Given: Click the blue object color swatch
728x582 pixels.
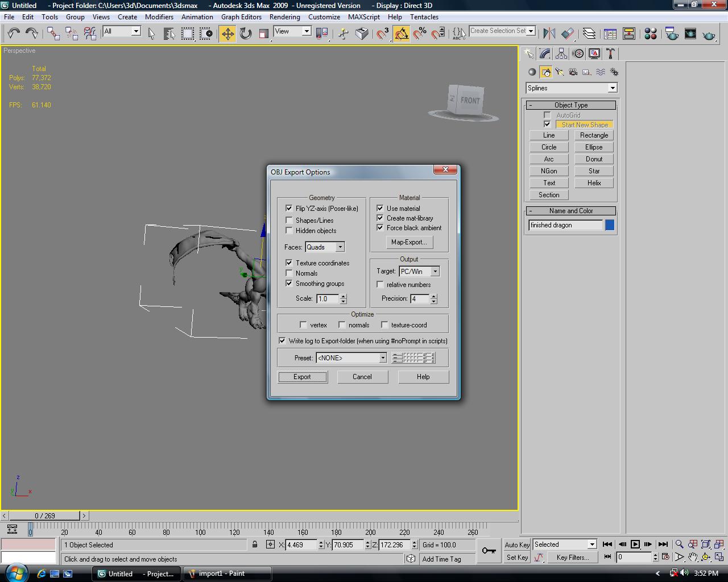Looking at the screenshot, I should point(610,225).
